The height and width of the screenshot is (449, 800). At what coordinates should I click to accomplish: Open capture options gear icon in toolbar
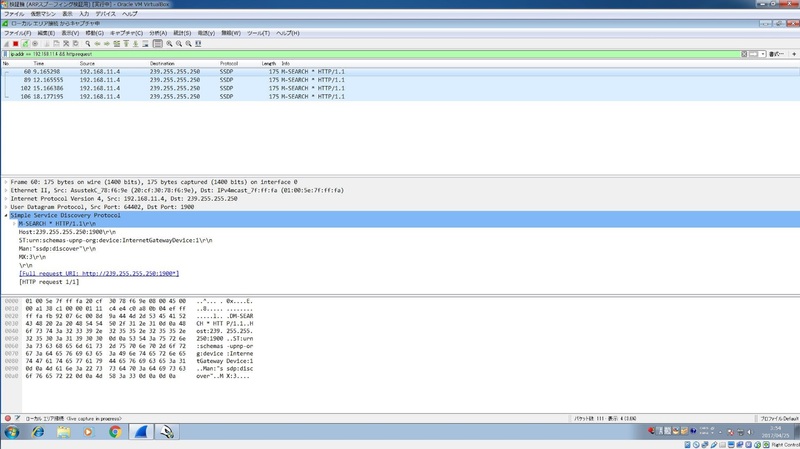tap(35, 44)
